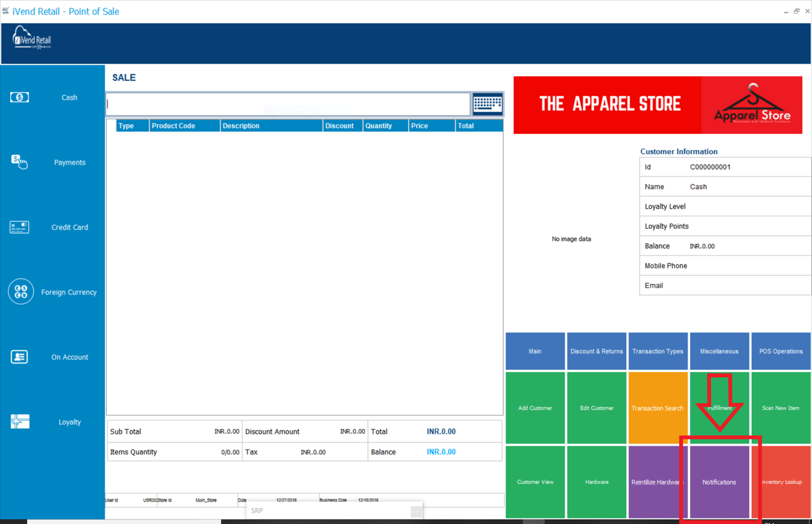Click The Apparel Store banner image
The image size is (812, 524).
[658, 105]
